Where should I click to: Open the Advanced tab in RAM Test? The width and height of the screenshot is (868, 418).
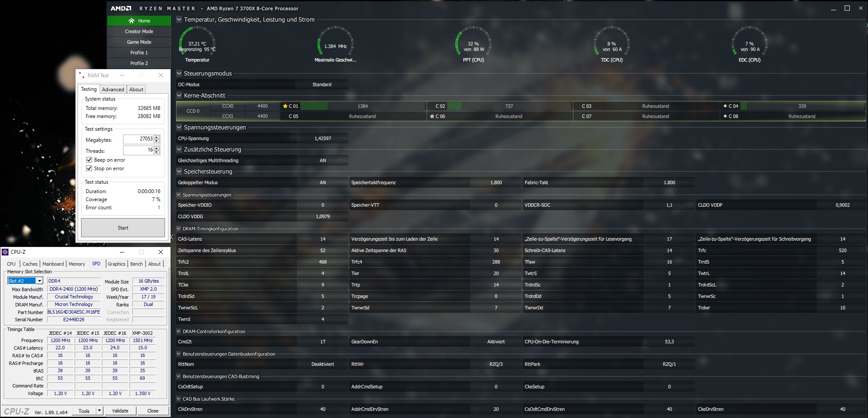(113, 90)
